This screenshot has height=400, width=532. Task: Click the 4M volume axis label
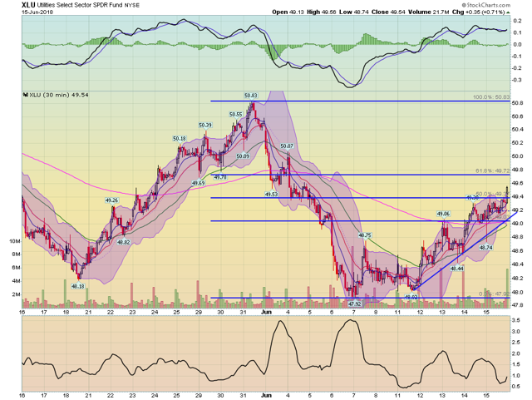click(x=16, y=281)
